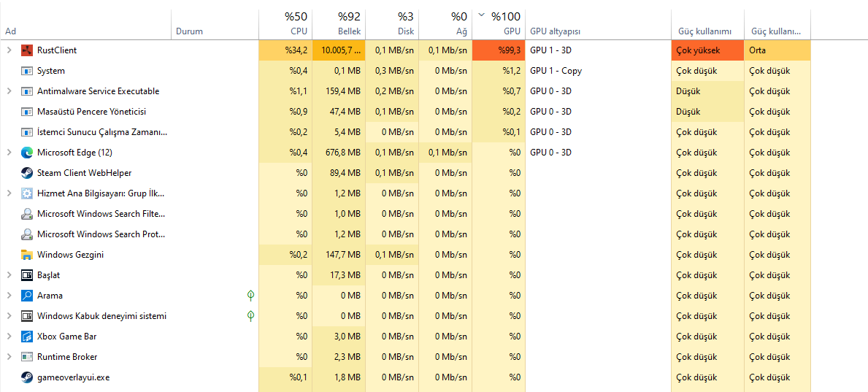
Task: Click the GPU 1 - 3D engine cell
Action: pos(598,50)
